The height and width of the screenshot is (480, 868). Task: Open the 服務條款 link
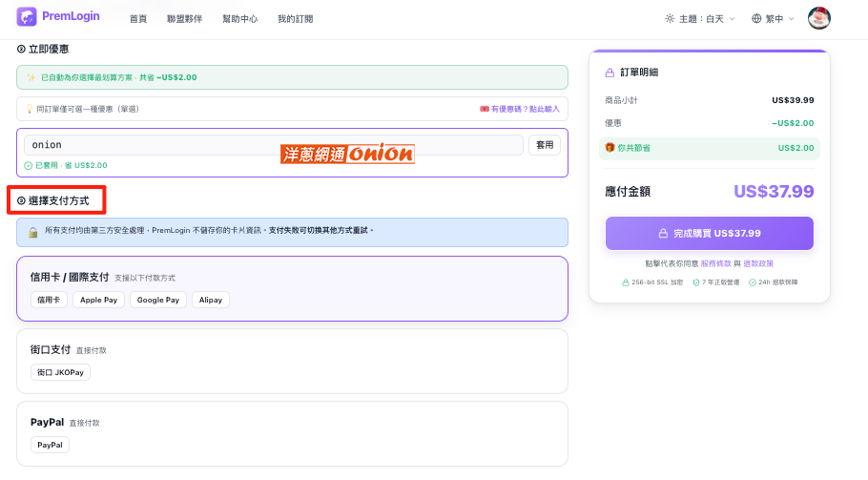(x=715, y=263)
